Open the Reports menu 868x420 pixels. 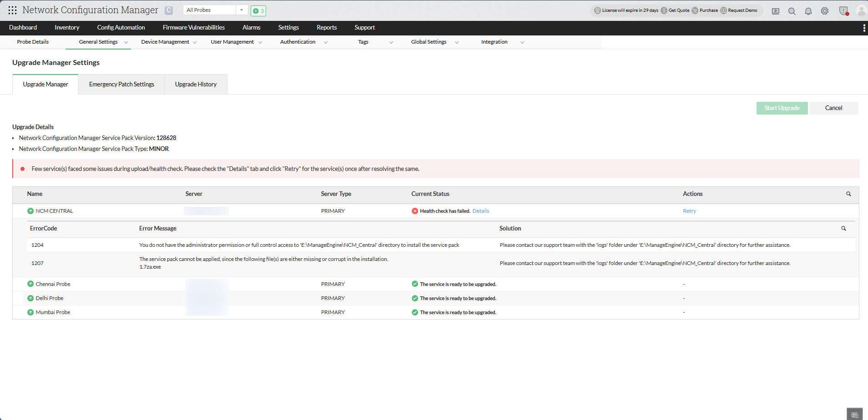point(327,28)
